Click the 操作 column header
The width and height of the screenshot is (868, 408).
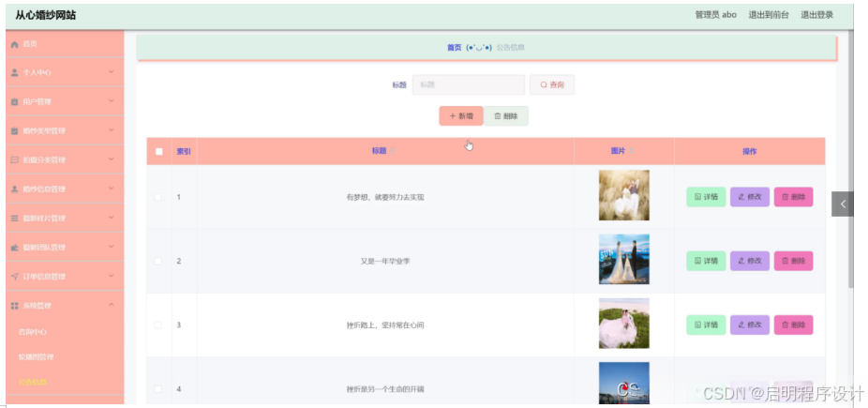tap(750, 151)
